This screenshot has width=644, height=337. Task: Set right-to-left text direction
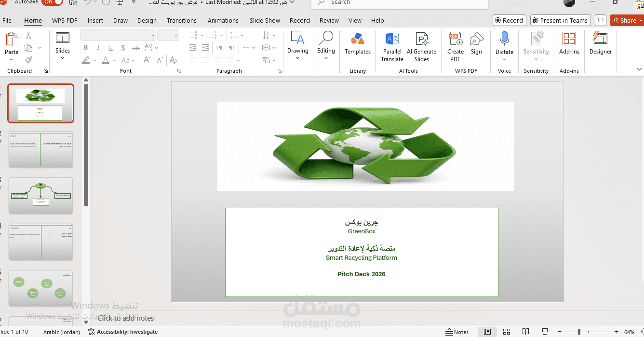coord(232,47)
